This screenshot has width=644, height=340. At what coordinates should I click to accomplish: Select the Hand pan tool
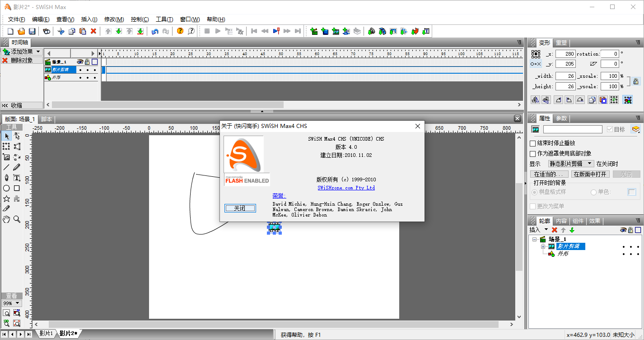click(6, 219)
